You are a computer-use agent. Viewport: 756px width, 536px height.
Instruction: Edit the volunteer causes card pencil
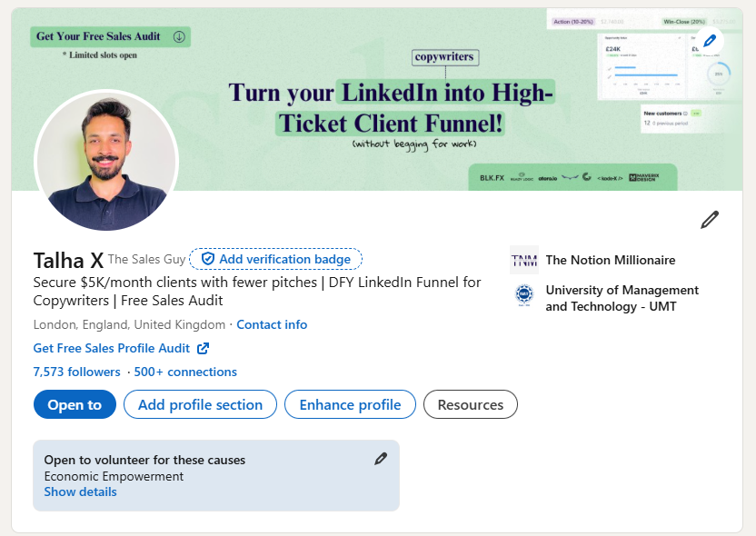coord(381,459)
